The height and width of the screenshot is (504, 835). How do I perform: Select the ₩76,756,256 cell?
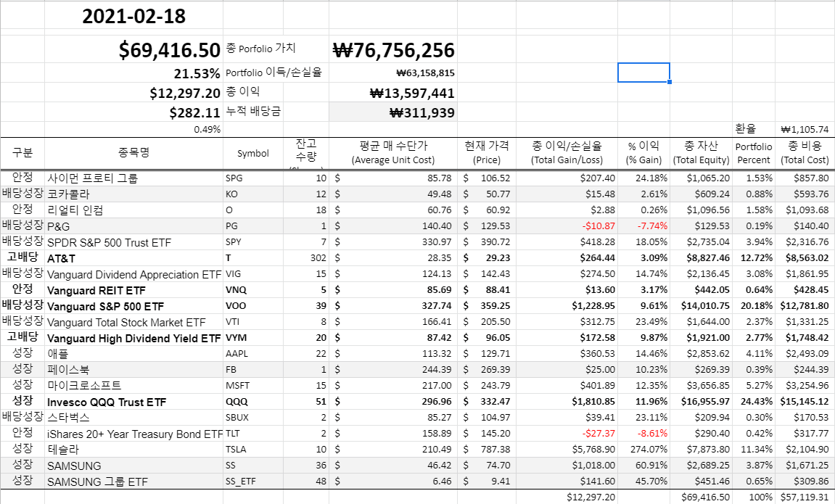[393, 49]
